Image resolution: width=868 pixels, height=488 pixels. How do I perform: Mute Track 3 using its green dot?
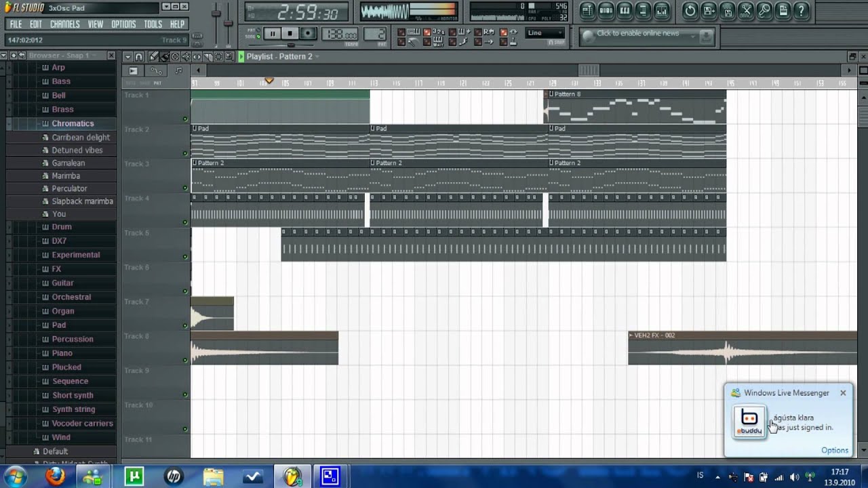click(x=185, y=188)
